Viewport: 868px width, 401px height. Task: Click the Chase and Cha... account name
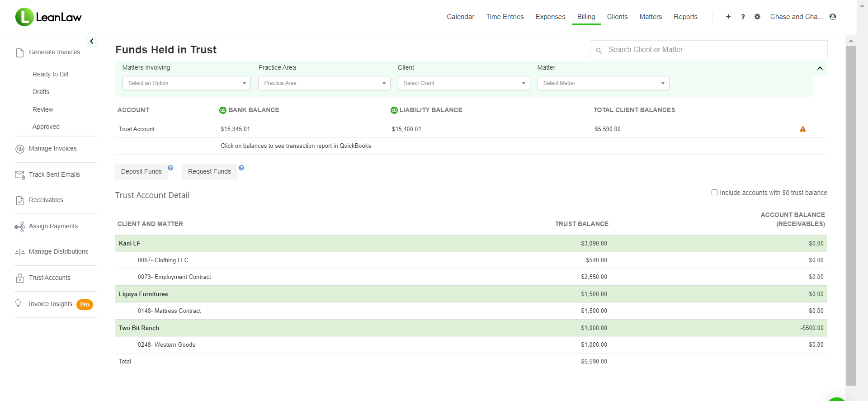tap(797, 17)
